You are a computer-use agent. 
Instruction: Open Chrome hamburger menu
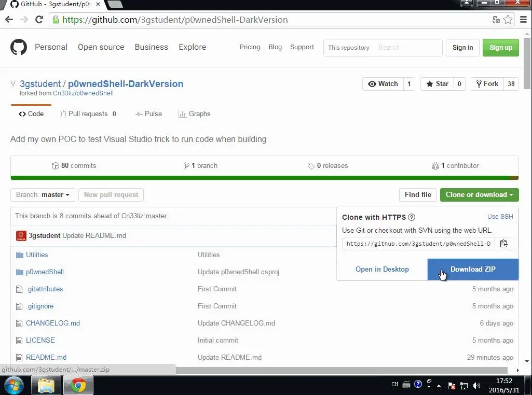pos(523,20)
